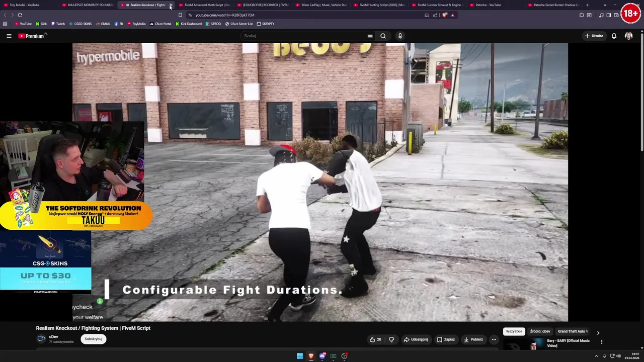Screen dimensions: 644x362
Task: Click the Pobierz download button
Action: point(473,339)
